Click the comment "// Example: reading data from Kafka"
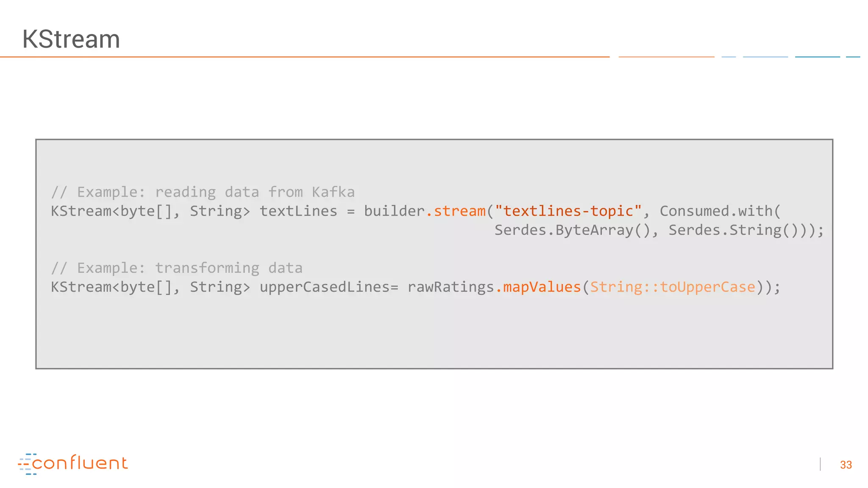Image resolution: width=868 pixels, height=488 pixels. [x=203, y=192]
